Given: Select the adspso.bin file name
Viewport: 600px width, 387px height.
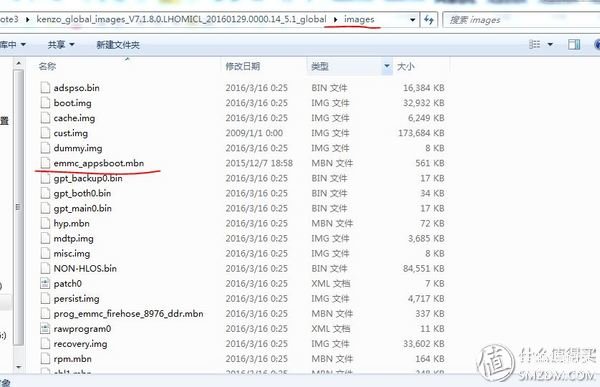Looking at the screenshot, I should coord(77,88).
